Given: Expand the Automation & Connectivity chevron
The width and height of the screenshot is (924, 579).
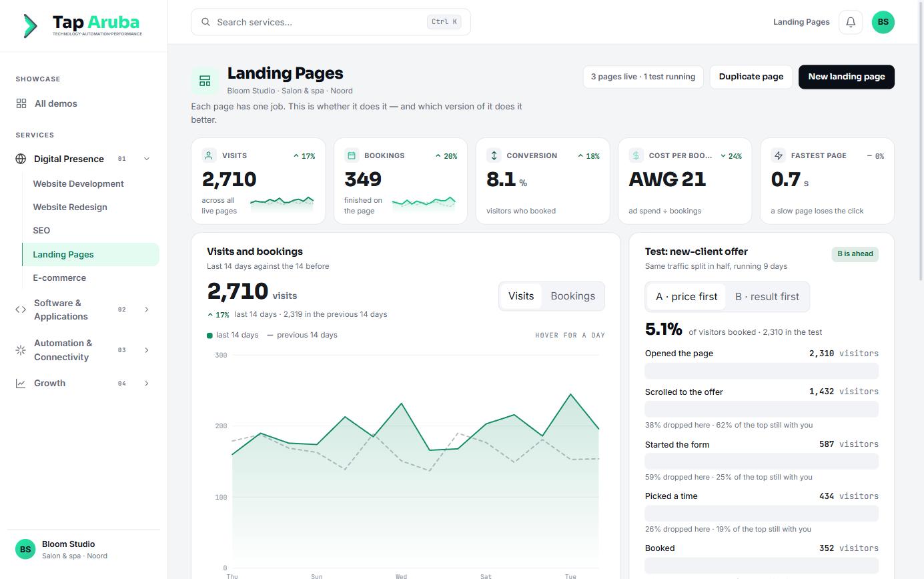Looking at the screenshot, I should point(147,350).
